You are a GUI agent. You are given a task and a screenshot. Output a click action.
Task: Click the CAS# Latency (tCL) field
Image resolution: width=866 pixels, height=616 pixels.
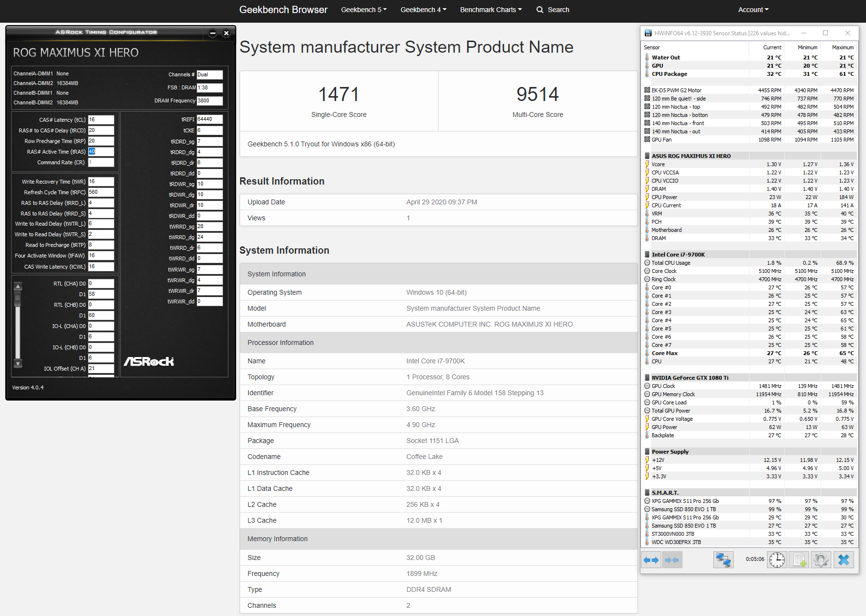101,120
